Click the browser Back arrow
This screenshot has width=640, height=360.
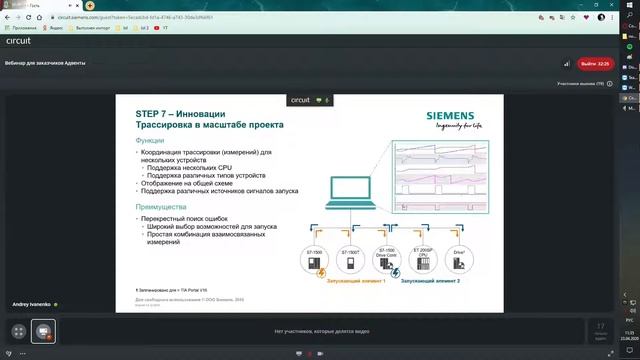pyautogui.click(x=7, y=18)
